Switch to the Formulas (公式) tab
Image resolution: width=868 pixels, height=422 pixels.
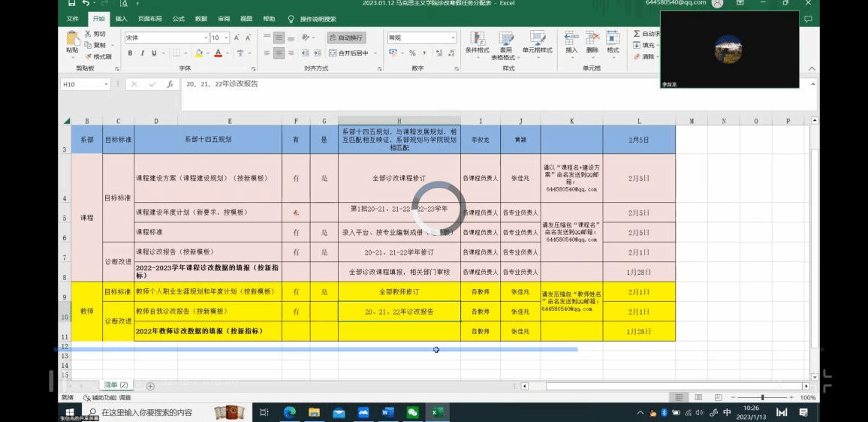pos(178,19)
